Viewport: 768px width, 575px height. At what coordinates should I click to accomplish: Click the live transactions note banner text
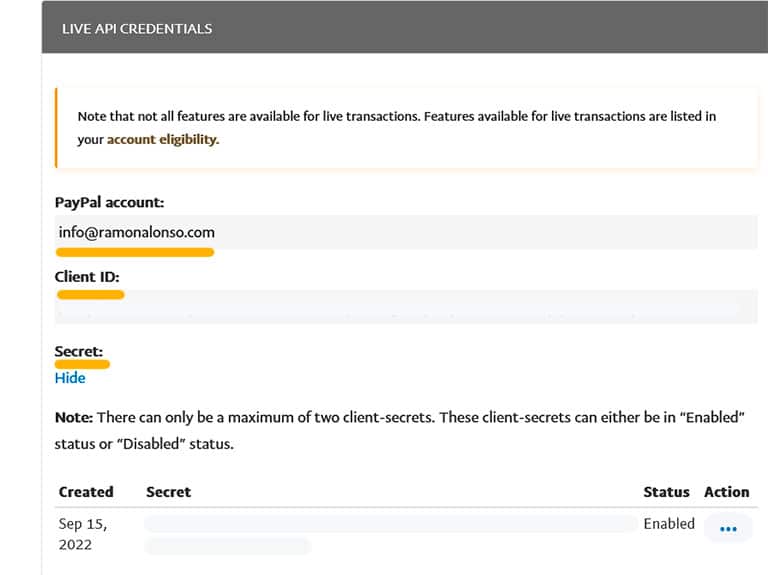click(x=397, y=128)
